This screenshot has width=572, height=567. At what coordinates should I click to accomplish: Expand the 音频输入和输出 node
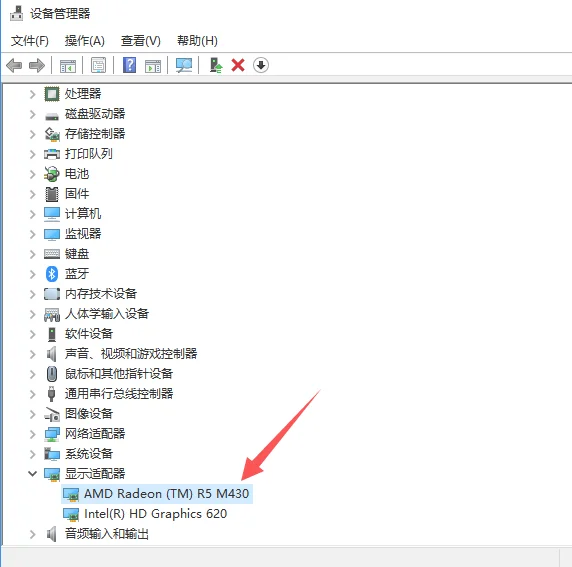pyautogui.click(x=32, y=535)
